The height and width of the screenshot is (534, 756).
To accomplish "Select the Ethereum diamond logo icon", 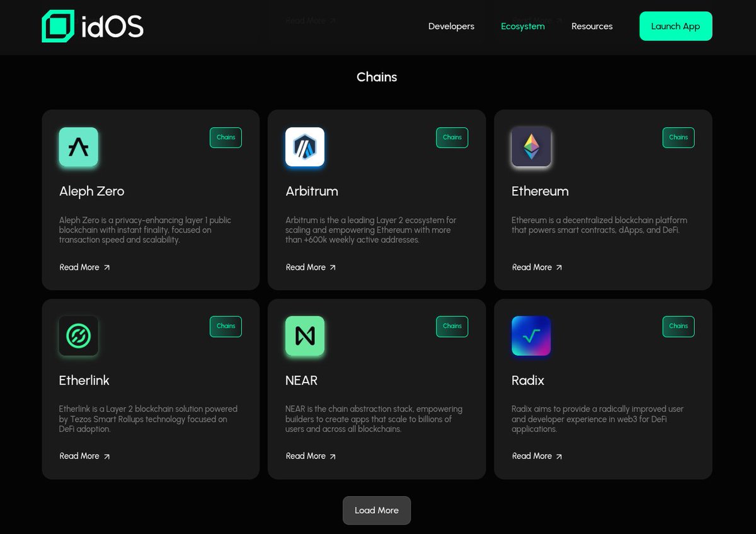I will (531, 147).
